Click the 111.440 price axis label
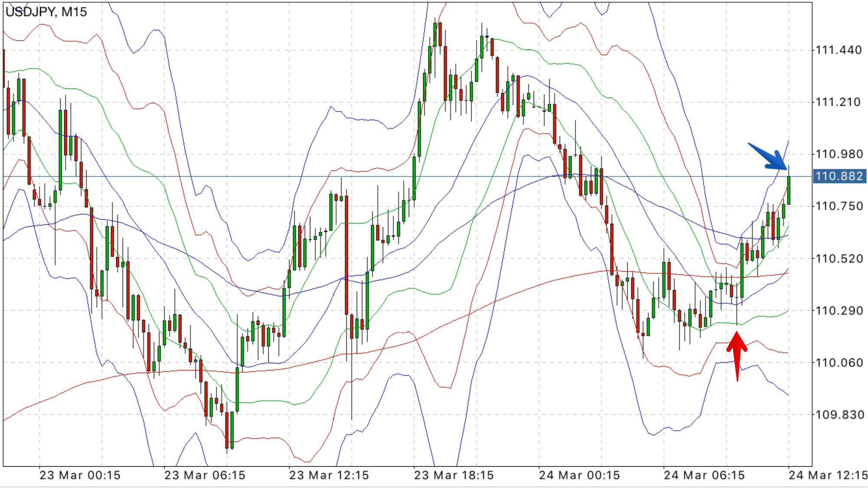Viewport: 868px width, 488px height. pyautogui.click(x=839, y=50)
